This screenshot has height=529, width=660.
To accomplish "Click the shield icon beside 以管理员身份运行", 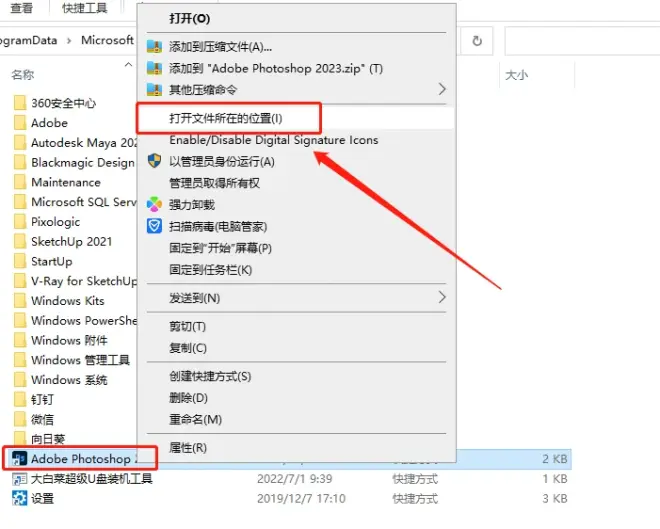I will point(154,161).
